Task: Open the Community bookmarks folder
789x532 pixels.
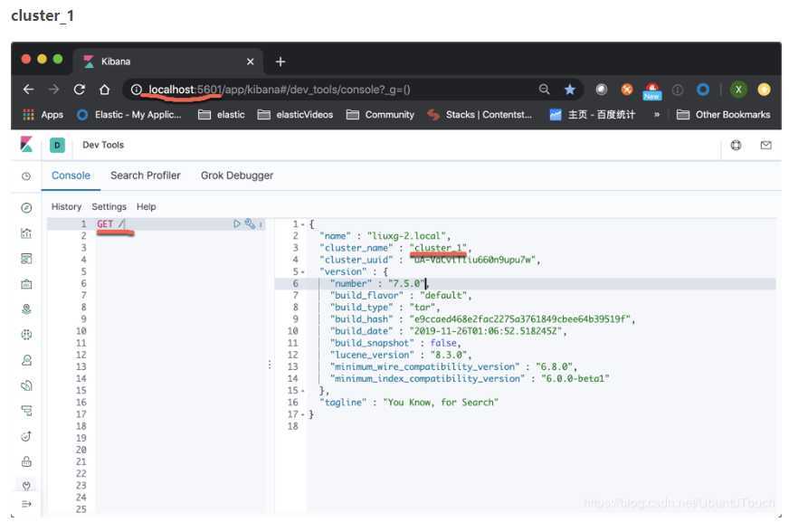Action: pos(380,115)
